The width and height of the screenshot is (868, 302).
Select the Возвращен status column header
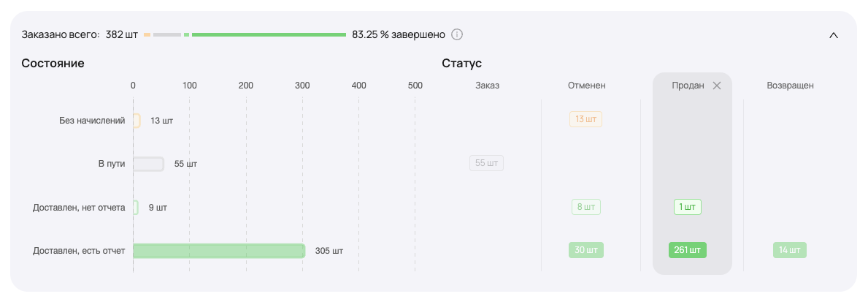pos(790,86)
